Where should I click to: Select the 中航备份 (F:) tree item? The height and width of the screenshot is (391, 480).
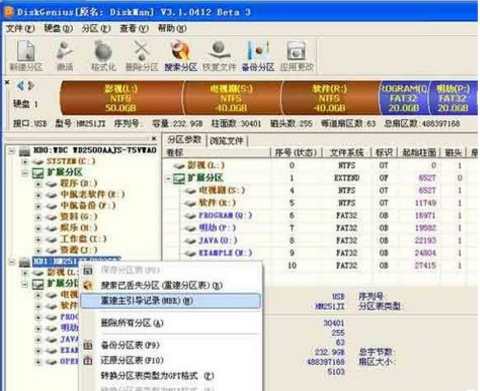click(87, 206)
